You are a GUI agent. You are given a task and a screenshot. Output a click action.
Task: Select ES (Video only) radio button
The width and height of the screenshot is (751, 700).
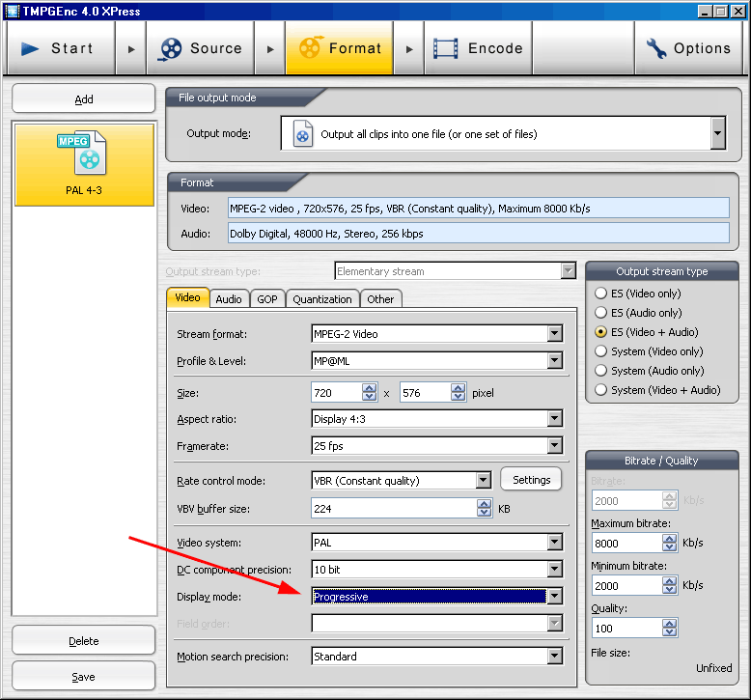click(x=600, y=294)
